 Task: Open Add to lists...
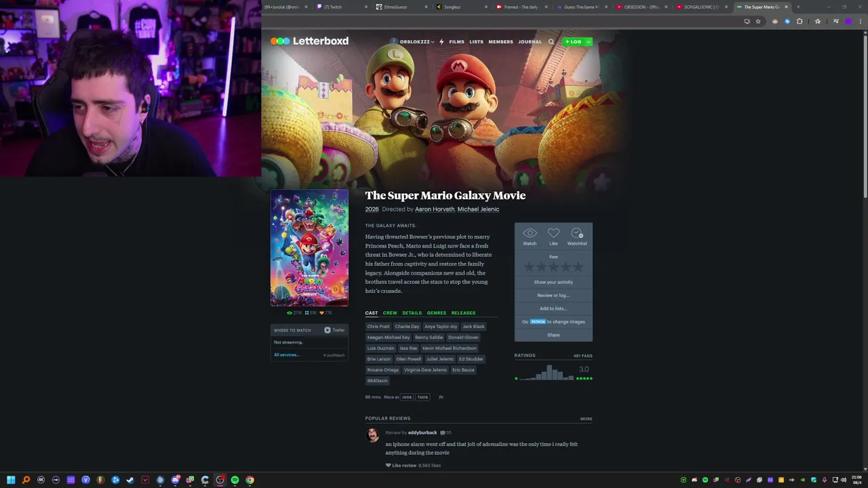click(x=553, y=308)
